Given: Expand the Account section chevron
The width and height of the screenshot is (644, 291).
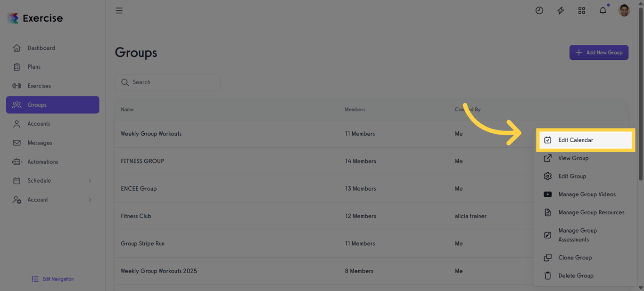Looking at the screenshot, I should (x=90, y=199).
